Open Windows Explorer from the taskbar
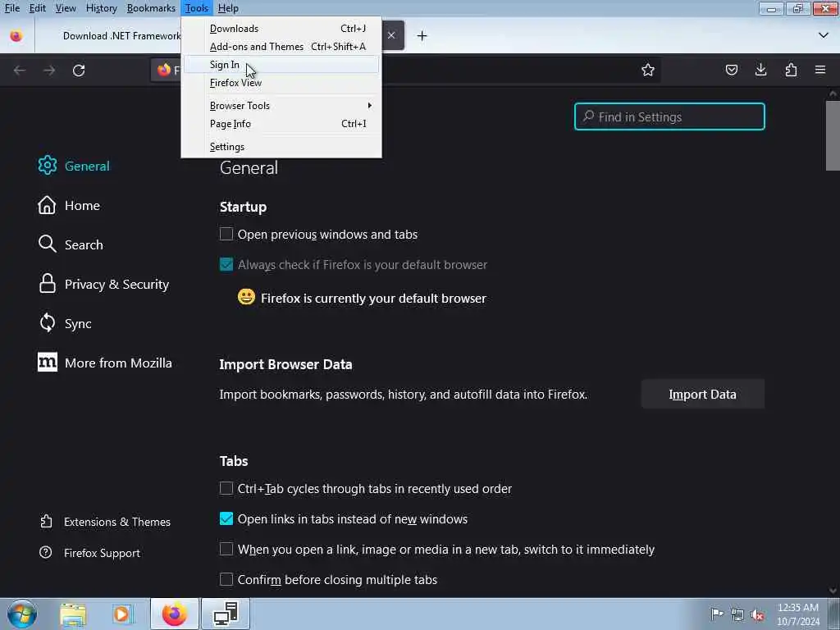 [x=73, y=614]
